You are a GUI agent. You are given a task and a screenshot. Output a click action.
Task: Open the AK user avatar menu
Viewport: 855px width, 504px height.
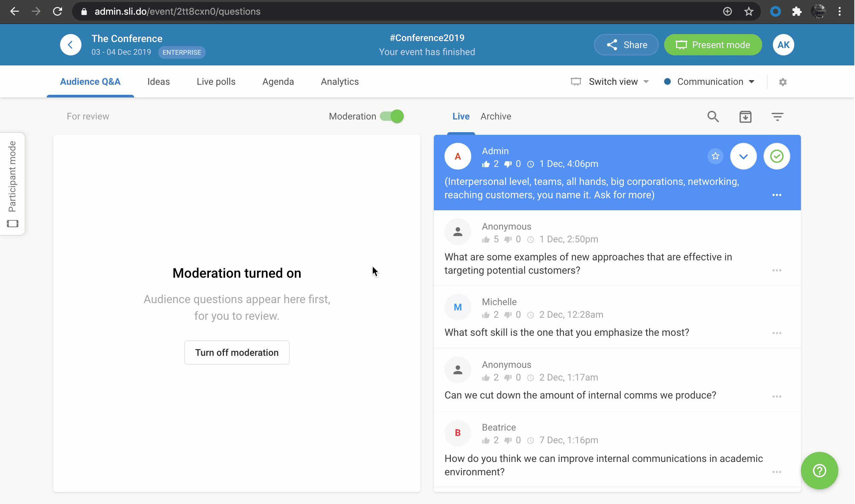coord(783,45)
